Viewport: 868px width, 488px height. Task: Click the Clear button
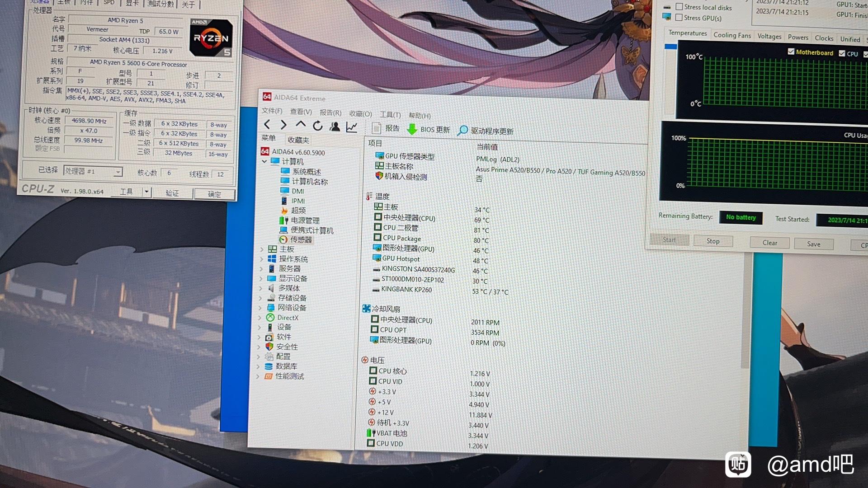pyautogui.click(x=770, y=243)
